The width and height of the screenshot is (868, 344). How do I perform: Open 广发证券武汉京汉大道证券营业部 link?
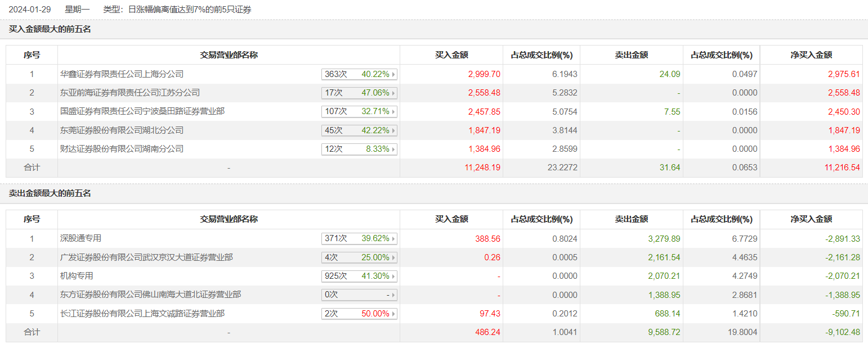(x=146, y=257)
